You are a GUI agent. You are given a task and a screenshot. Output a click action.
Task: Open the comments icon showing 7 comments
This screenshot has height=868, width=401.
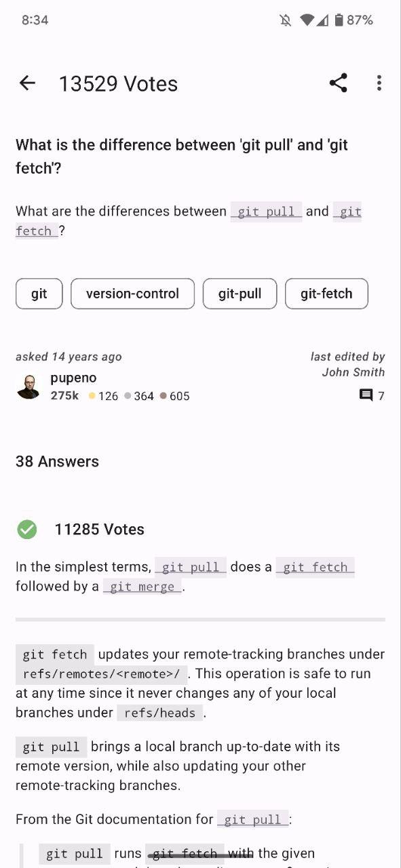click(x=367, y=395)
